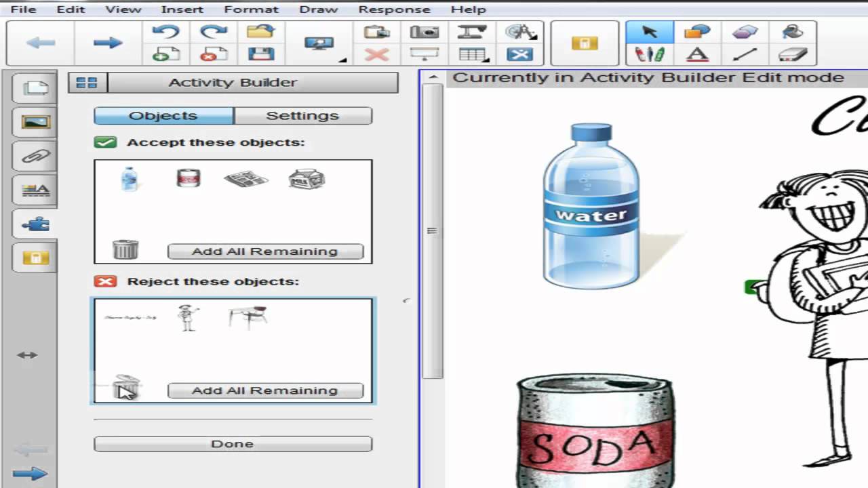Select the milk carton thumbnail in the Accept list
Screen dimensions: 868x488
[307, 179]
